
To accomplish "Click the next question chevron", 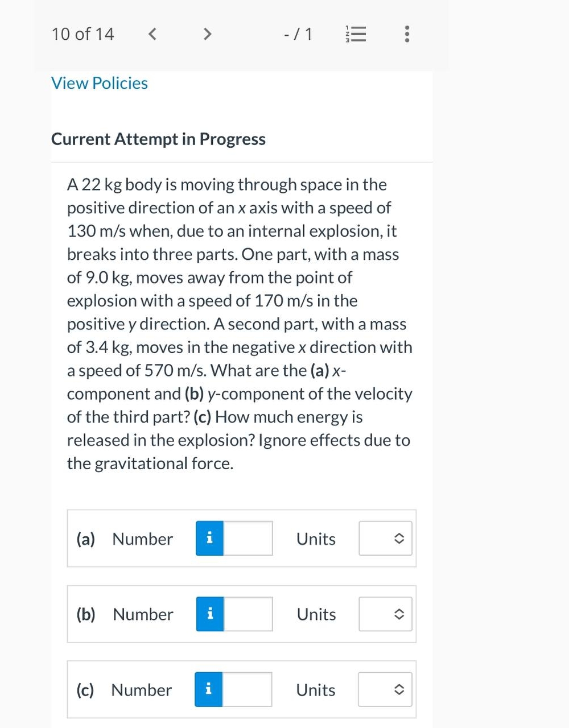I will coord(207,34).
